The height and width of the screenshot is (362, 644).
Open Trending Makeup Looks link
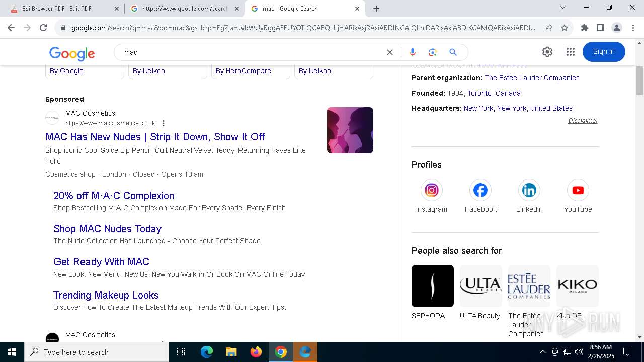pos(106,295)
